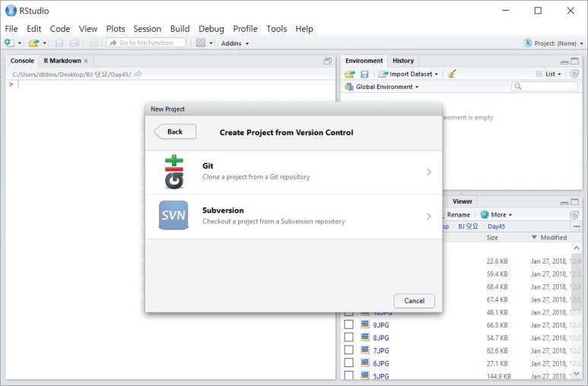This screenshot has height=386, width=588.
Task: Switch to the Console tab
Action: coord(22,61)
